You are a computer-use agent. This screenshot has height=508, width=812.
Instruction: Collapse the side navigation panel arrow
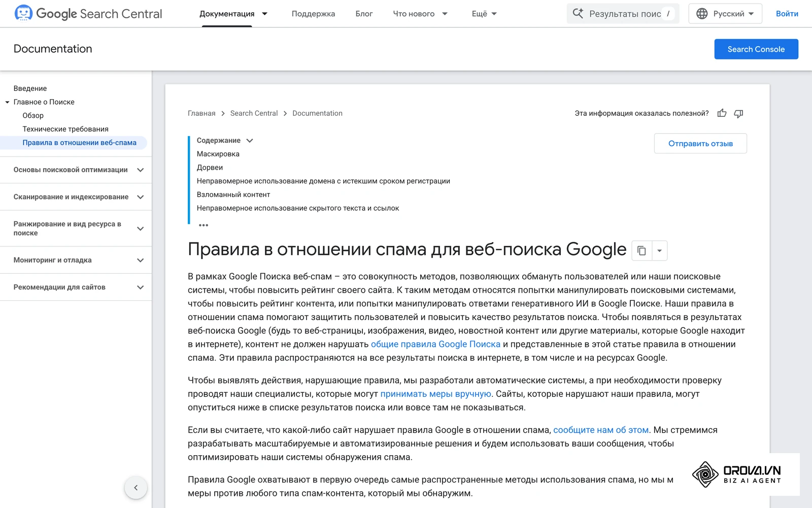pyautogui.click(x=136, y=488)
